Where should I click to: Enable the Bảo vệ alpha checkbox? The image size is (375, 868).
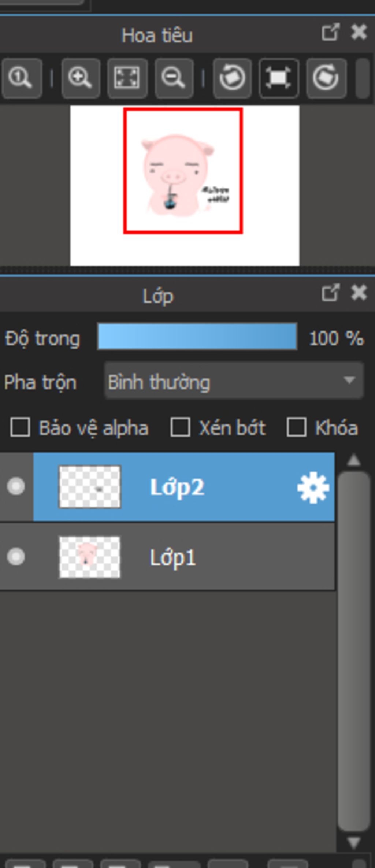pos(20,427)
